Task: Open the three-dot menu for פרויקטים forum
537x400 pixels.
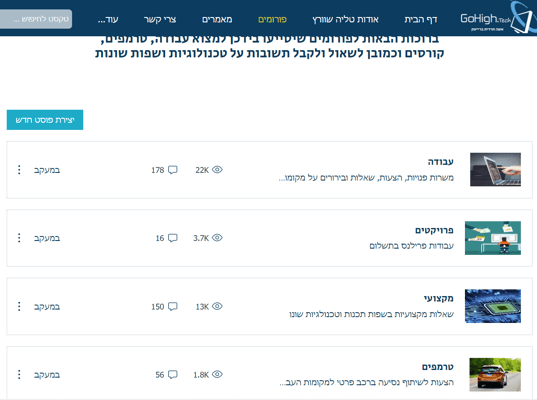Action: 19,238
